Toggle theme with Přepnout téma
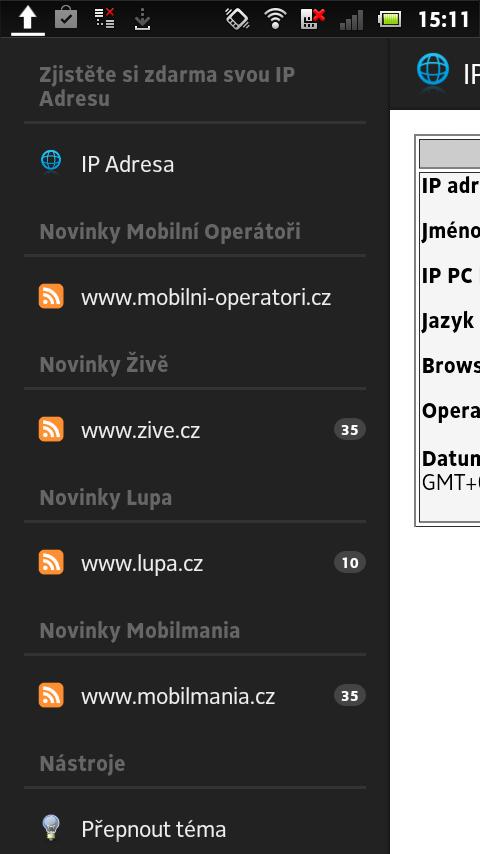Screen dimensions: 480x854 pos(195,829)
